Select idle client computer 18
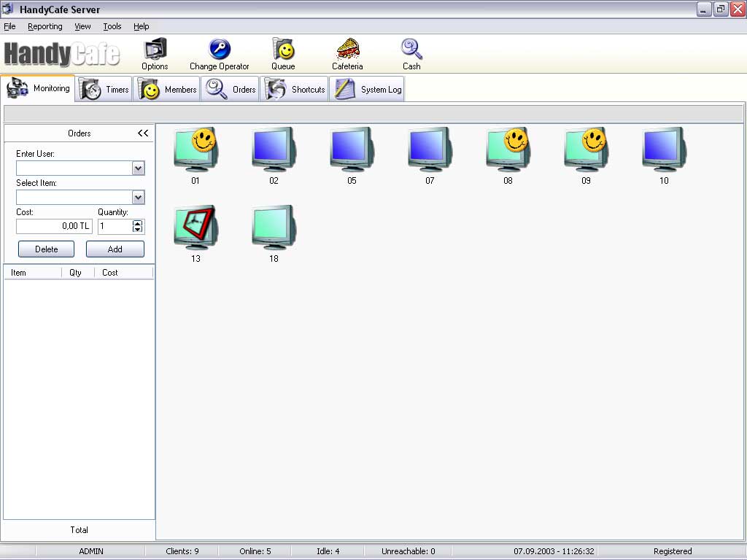747x560 pixels. click(x=274, y=228)
